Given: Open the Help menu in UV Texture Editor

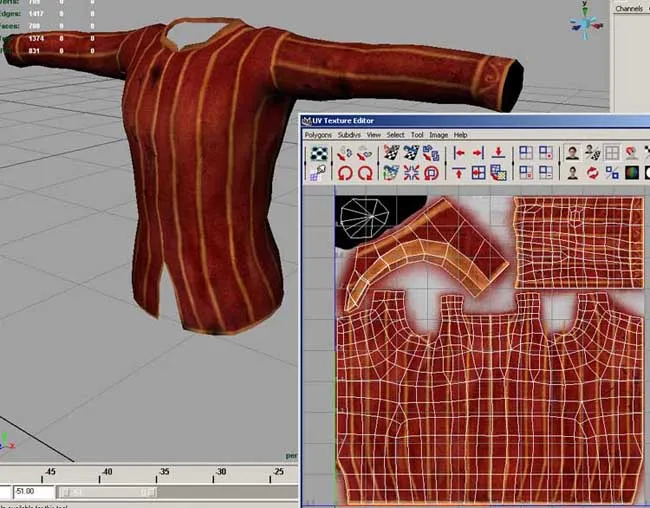Looking at the screenshot, I should pyautogui.click(x=461, y=134).
